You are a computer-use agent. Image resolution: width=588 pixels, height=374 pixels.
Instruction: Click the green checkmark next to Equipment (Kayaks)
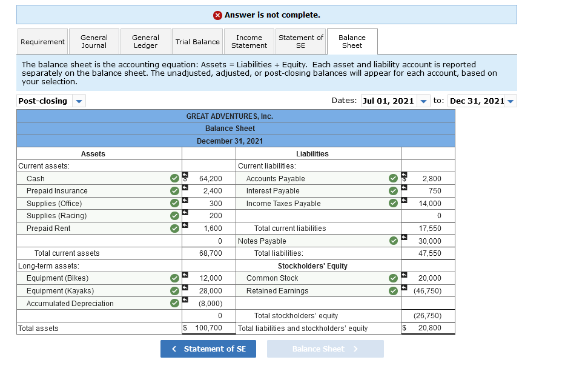coord(174,290)
